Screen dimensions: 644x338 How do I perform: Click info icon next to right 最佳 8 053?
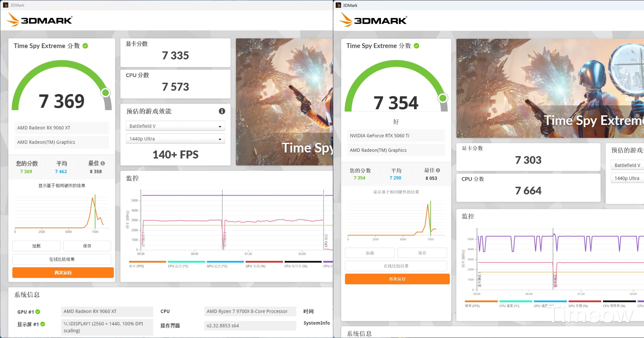click(x=438, y=170)
